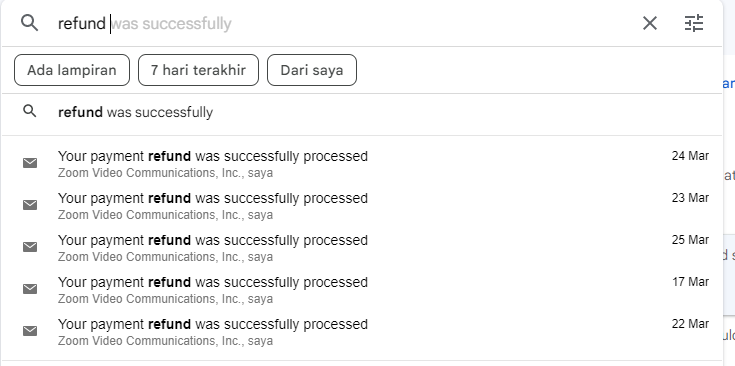This screenshot has width=735, height=366.
Task: Clear the search with the X icon
Action: (650, 23)
